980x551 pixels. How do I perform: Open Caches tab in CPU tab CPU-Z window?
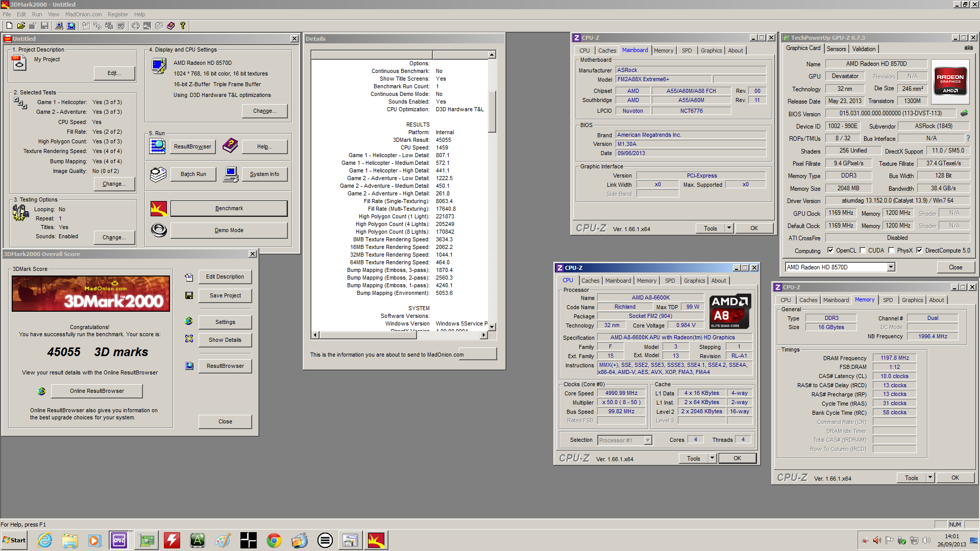(x=591, y=281)
